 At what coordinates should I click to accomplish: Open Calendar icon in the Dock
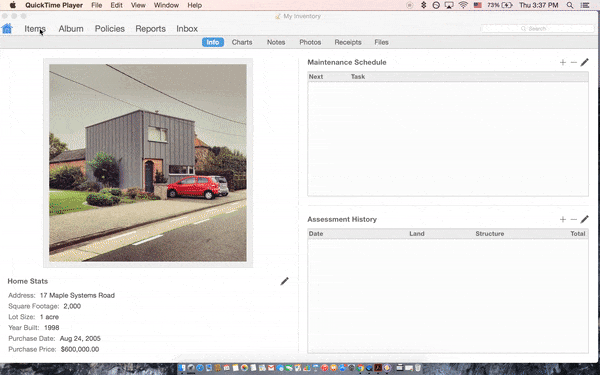[227, 368]
